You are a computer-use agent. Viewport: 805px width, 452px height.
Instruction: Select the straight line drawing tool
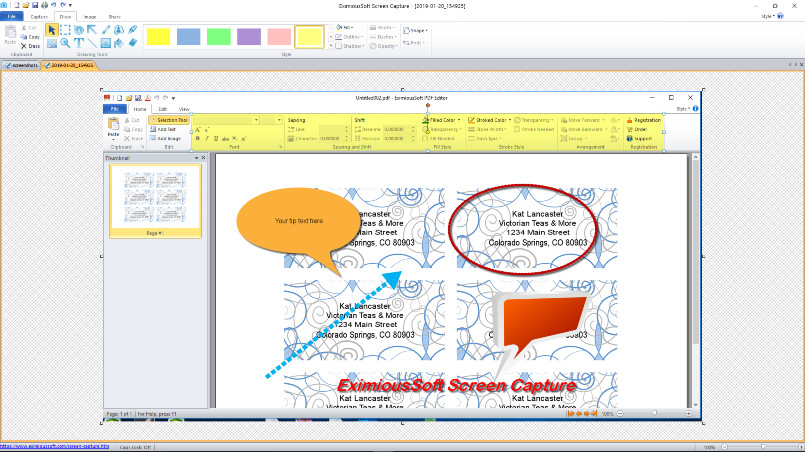coord(92,43)
